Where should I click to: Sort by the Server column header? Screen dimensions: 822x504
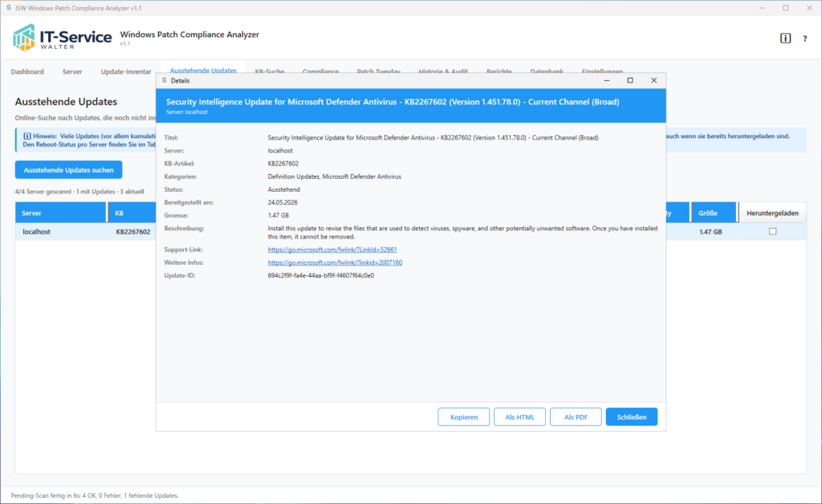[x=60, y=213]
